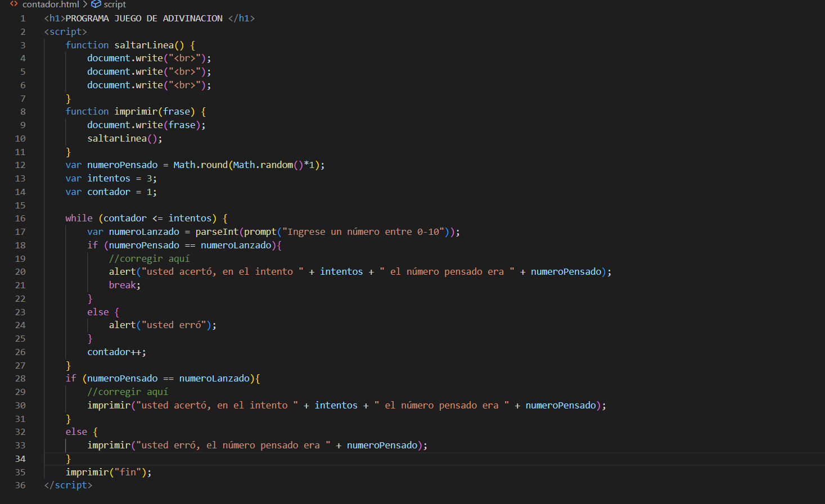The width and height of the screenshot is (825, 504).
Task: Select line number 16 of the while loop
Action: pyautogui.click(x=20, y=219)
